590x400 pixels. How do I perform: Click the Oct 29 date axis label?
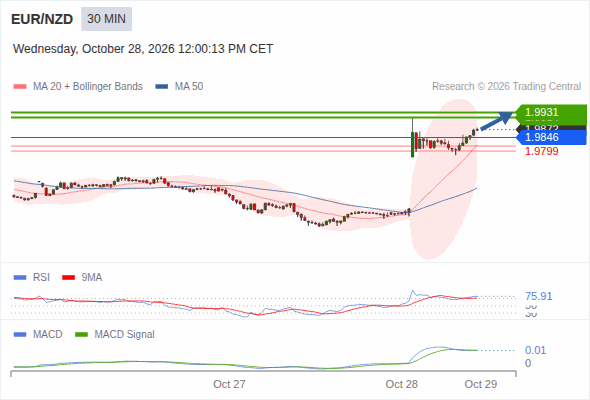point(481,384)
